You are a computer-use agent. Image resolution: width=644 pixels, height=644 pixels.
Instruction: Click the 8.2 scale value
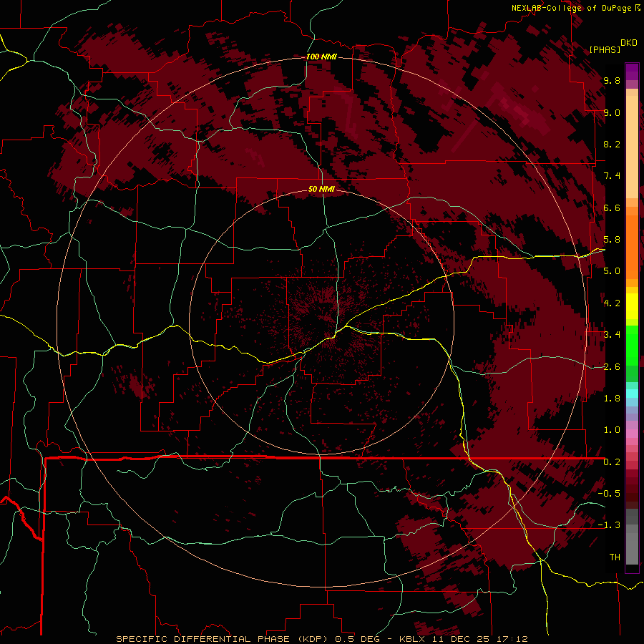[x=612, y=144]
